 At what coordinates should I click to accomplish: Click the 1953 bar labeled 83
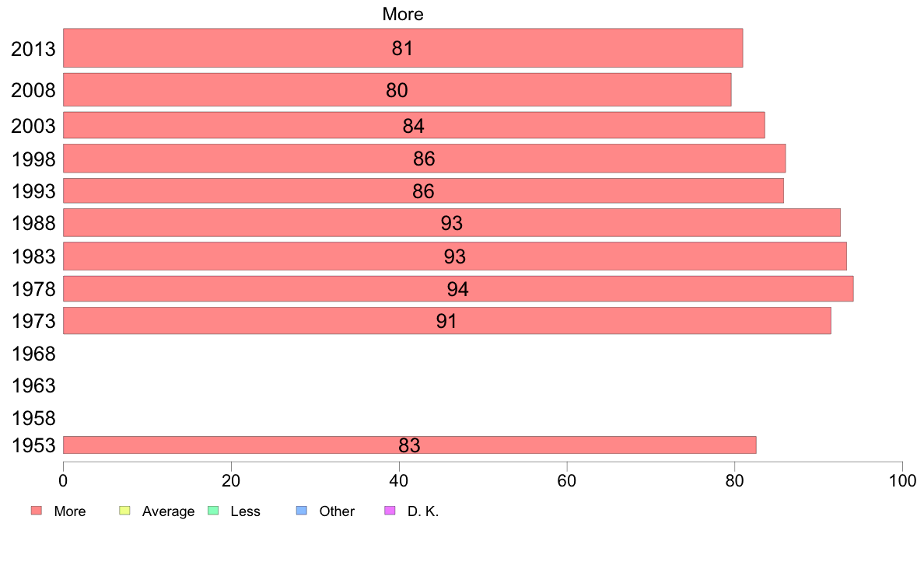click(409, 445)
